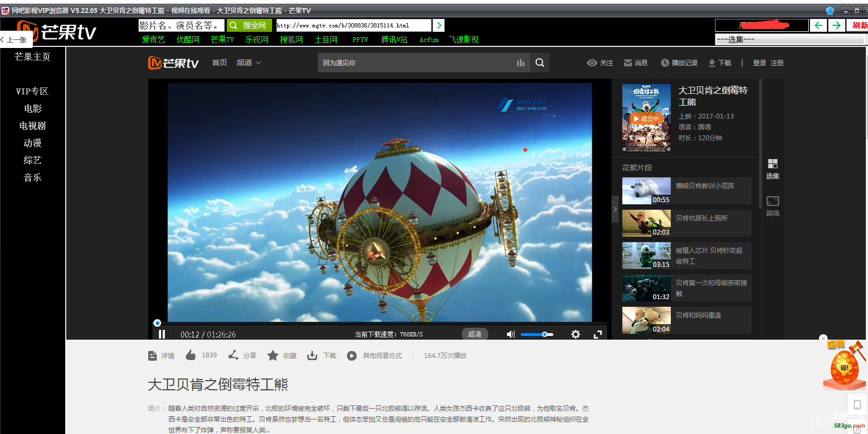This screenshot has height=434, width=868.
Task: Switch to 爱奇艺 site tab
Action: pos(154,39)
